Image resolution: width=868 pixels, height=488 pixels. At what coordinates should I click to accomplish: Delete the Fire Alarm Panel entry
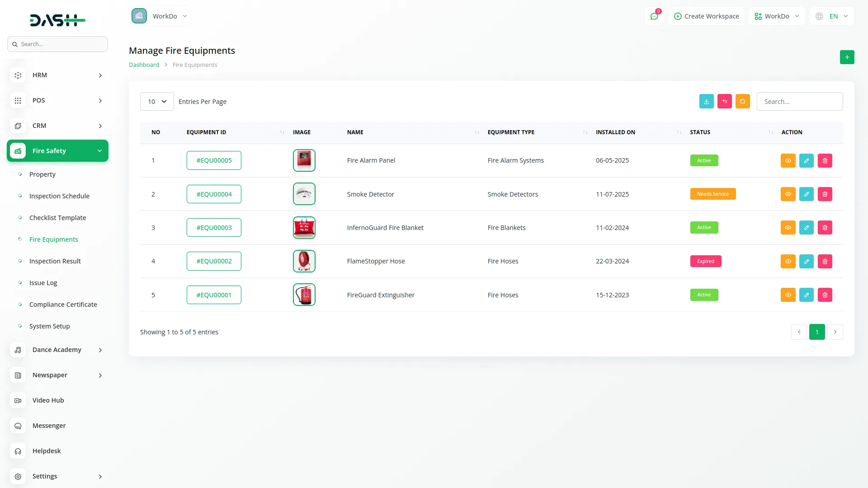[825, 160]
